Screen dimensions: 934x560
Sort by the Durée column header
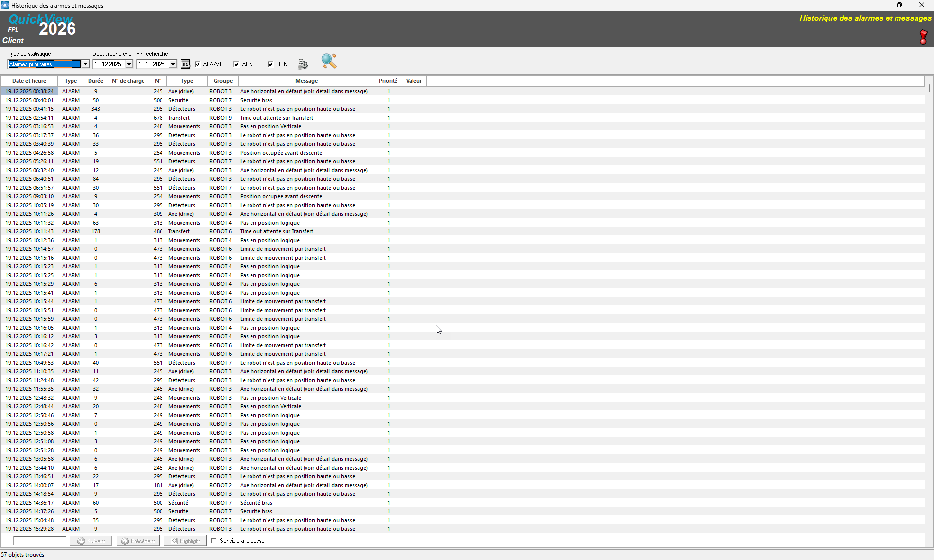pyautogui.click(x=95, y=81)
